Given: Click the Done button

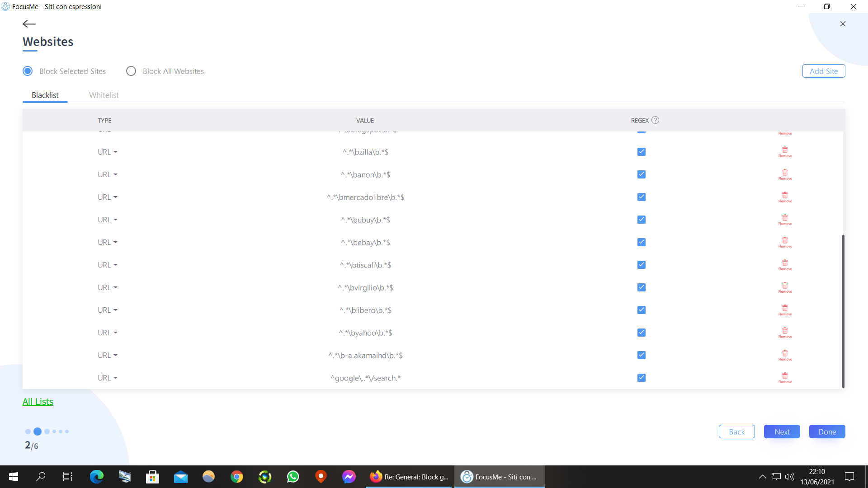Looking at the screenshot, I should (827, 432).
